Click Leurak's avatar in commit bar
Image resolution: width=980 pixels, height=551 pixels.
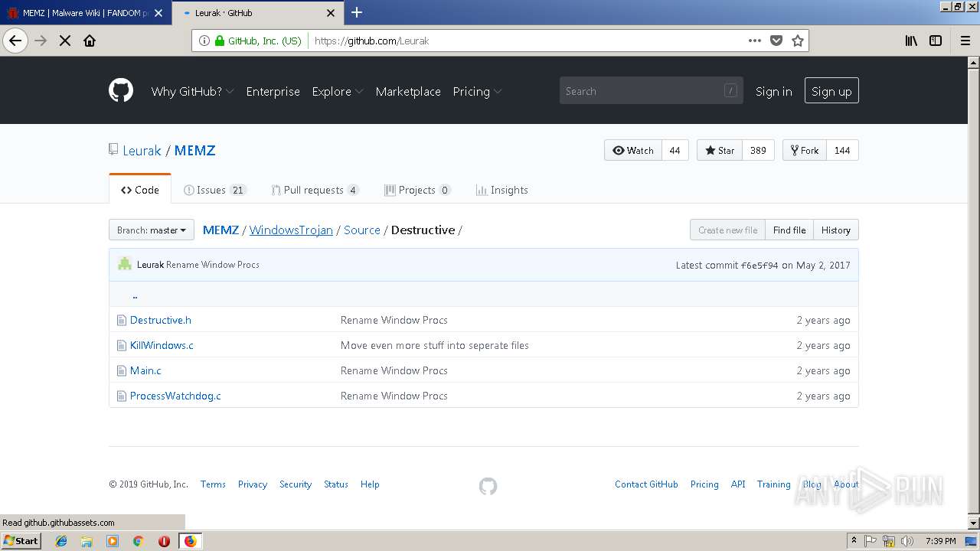point(125,264)
